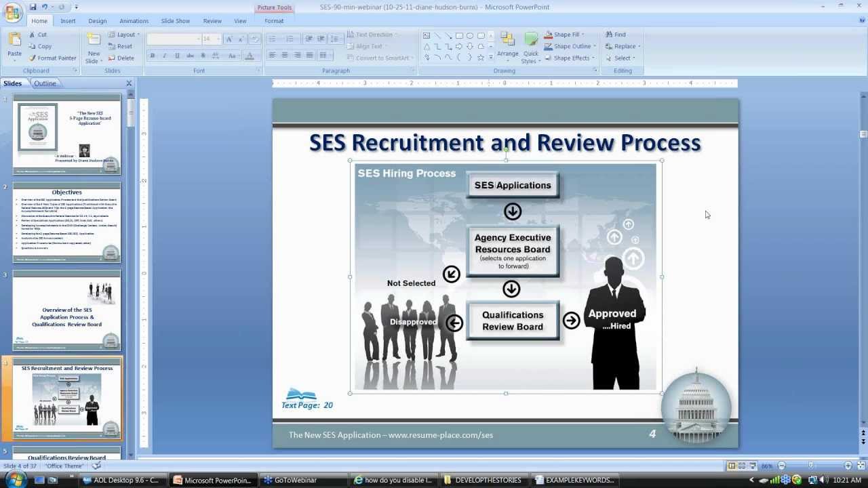Image resolution: width=868 pixels, height=488 pixels.
Task: Expand the shapes gallery More arrow
Action: click(491, 58)
